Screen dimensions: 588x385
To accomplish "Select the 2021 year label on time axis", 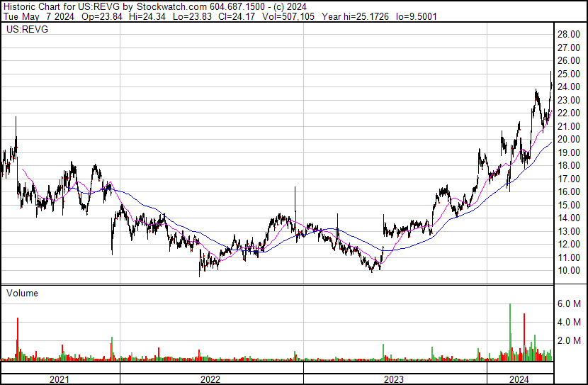I will (60, 379).
